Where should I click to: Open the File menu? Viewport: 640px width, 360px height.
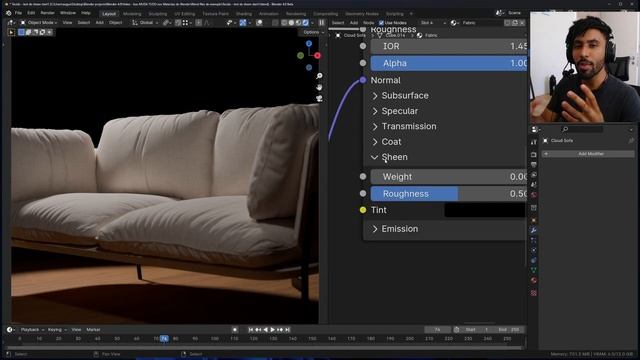click(18, 13)
